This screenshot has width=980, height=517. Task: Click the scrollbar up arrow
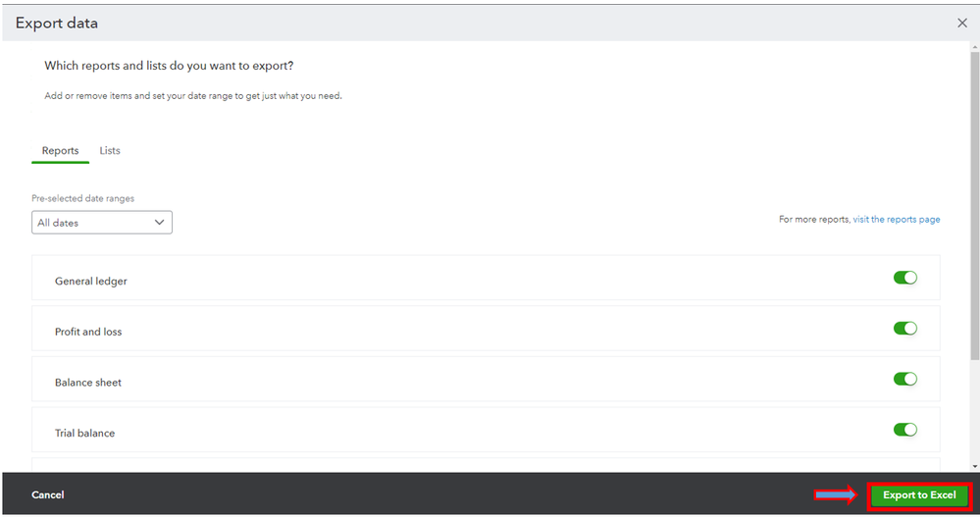pos(974,47)
